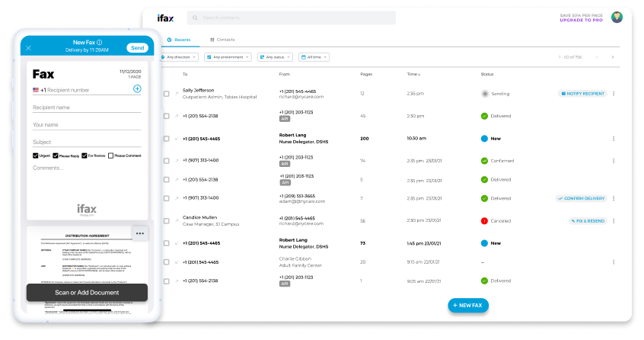Sort by Time column header
The height and width of the screenshot is (340, 644).
[x=413, y=74]
